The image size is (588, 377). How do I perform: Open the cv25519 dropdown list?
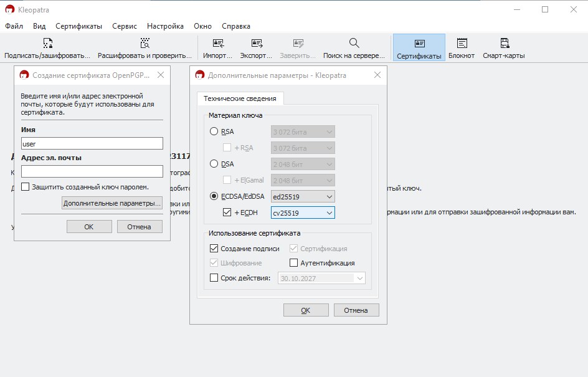(303, 212)
